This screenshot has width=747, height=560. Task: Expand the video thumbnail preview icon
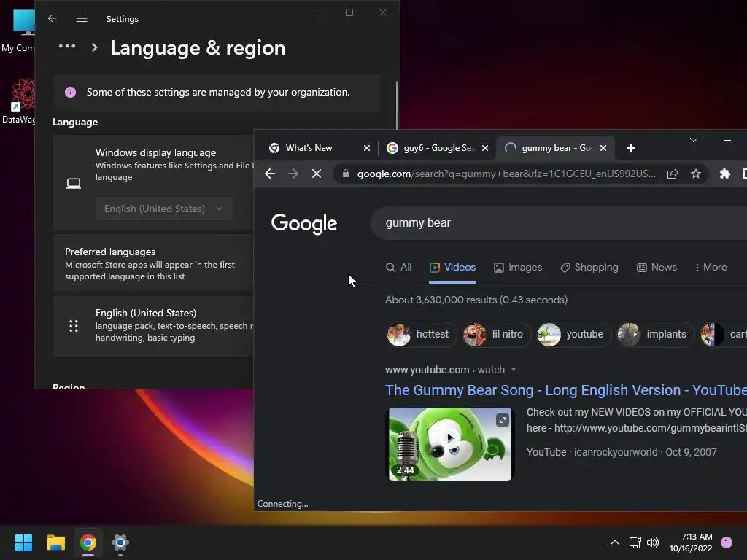coord(502,420)
